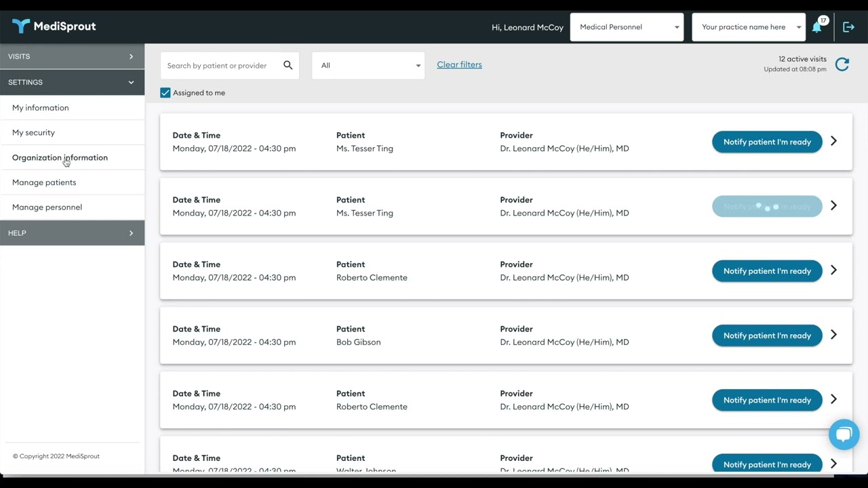The width and height of the screenshot is (868, 488).
Task: Expand the VISITS sidebar section
Action: coord(72,56)
